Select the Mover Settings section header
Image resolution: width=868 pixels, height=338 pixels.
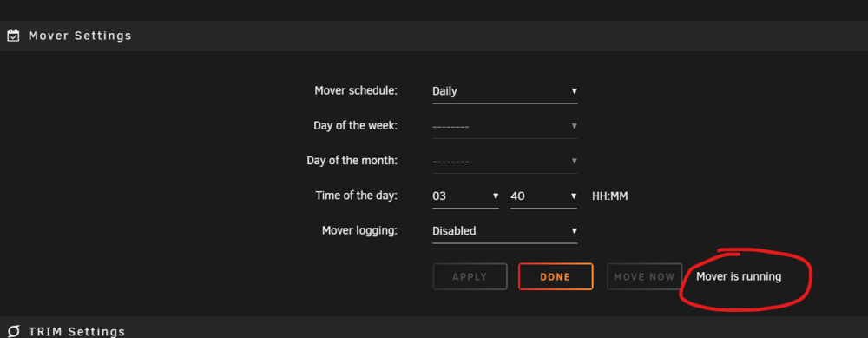pos(434,36)
